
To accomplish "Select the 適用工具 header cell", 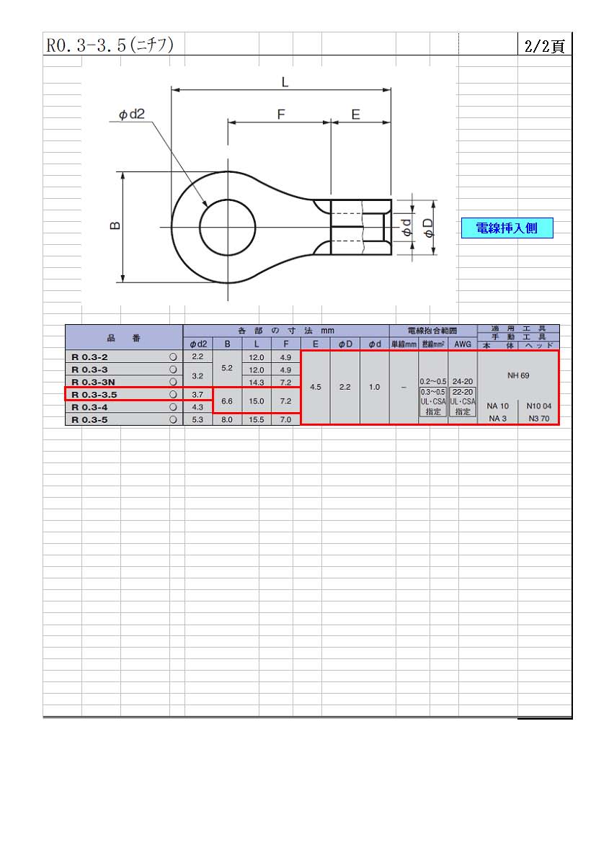I will (x=518, y=328).
